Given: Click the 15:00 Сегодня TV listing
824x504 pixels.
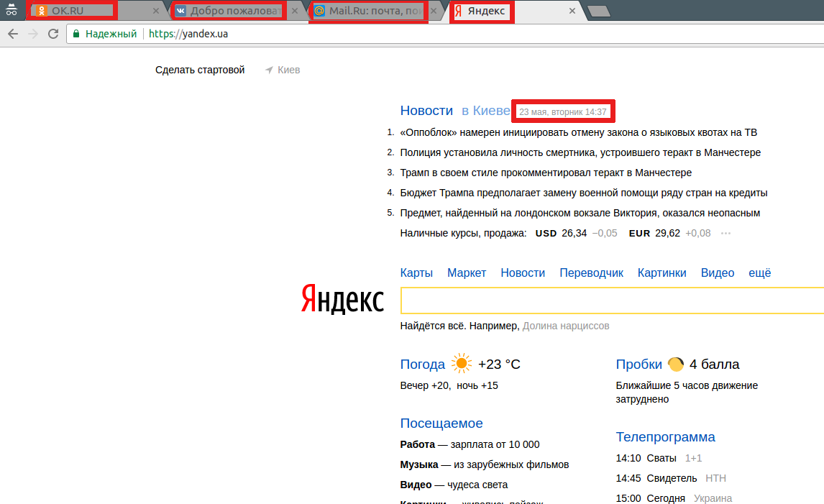Looking at the screenshot, I should [674, 498].
